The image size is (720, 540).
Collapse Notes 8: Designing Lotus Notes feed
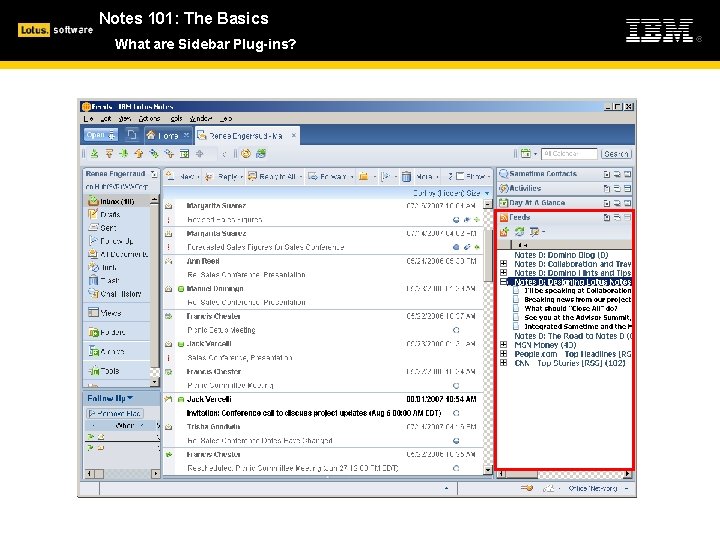point(504,282)
